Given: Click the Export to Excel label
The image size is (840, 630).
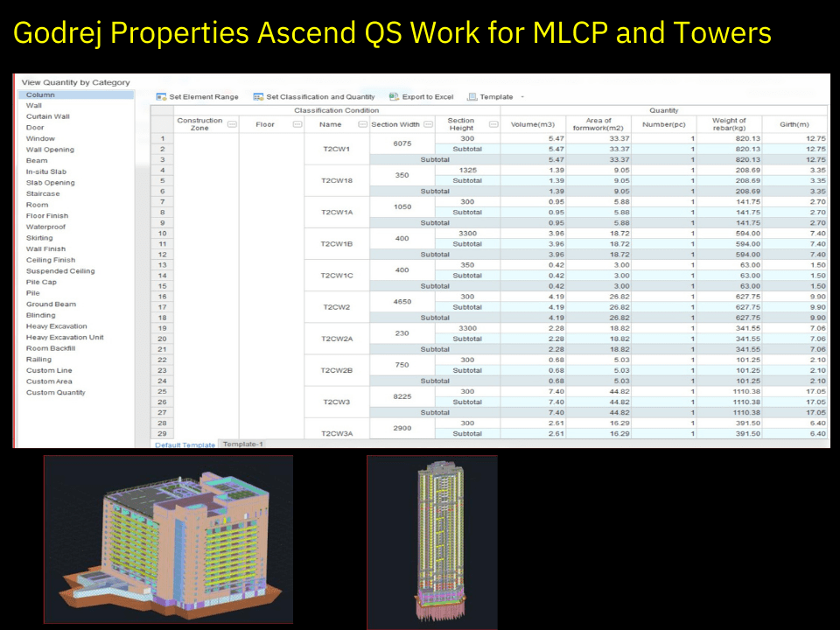Looking at the screenshot, I should (x=428, y=97).
